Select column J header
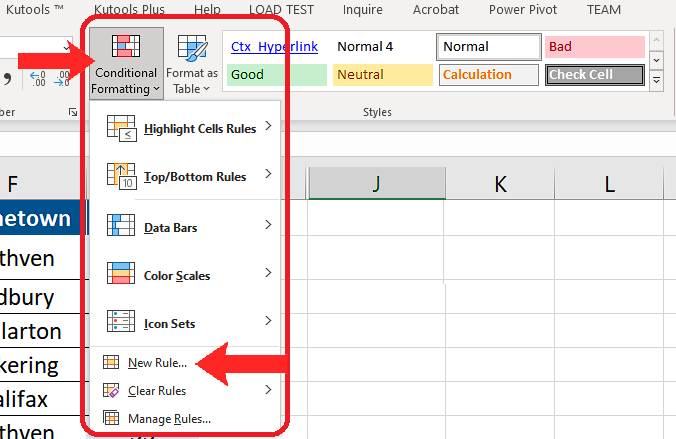Image resolution: width=676 pixels, height=439 pixels. coord(377,183)
